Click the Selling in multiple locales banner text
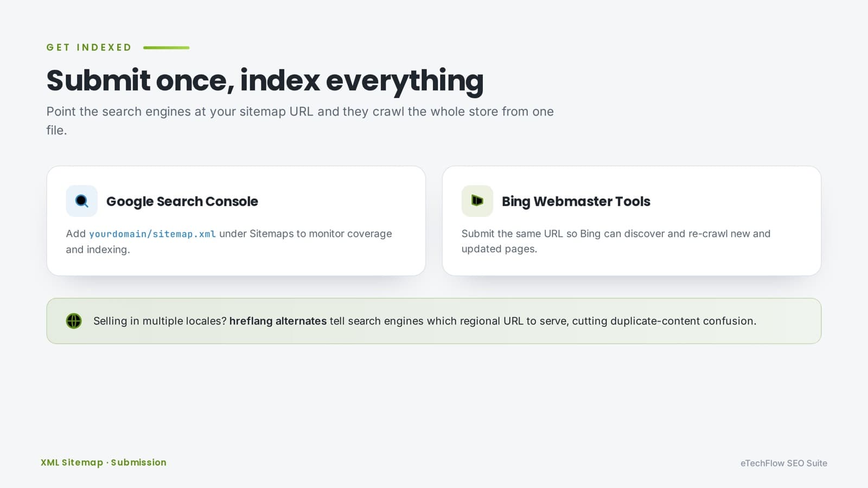Viewport: 868px width, 488px height. click(x=425, y=321)
